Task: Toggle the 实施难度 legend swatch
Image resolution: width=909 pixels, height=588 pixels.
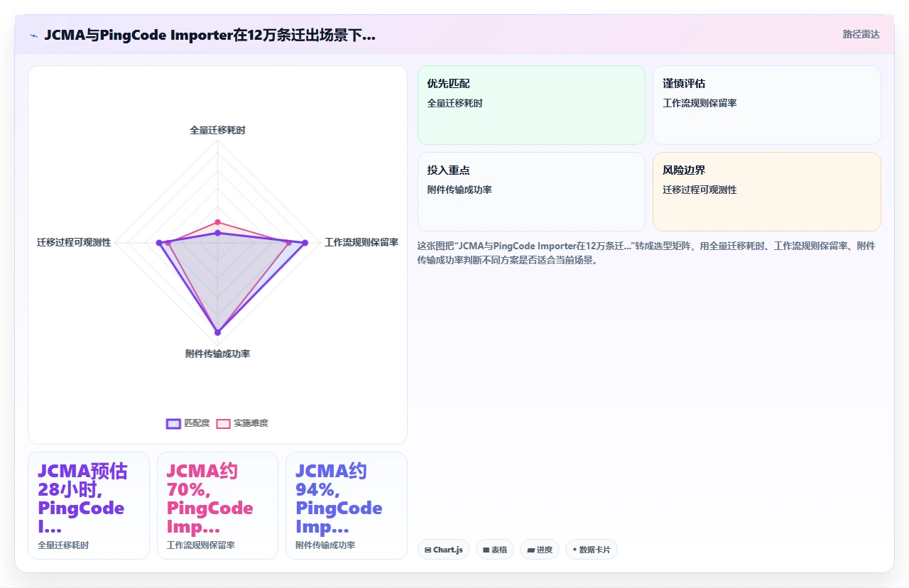Action: (223, 423)
